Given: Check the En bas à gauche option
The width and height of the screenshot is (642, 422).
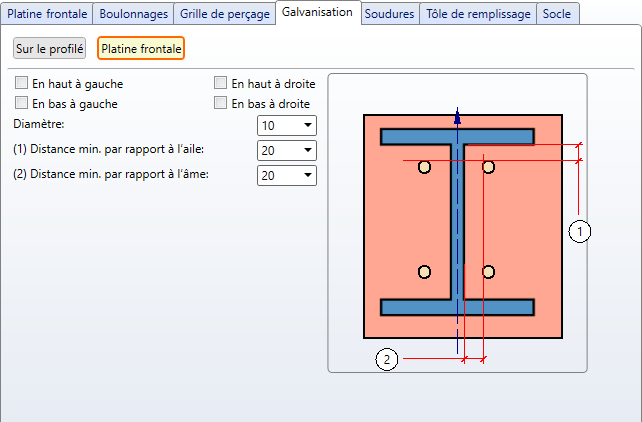Looking at the screenshot, I should click(22, 103).
